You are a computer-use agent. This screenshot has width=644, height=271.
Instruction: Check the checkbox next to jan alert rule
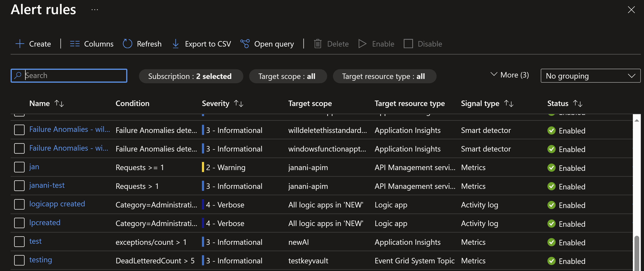click(x=19, y=167)
